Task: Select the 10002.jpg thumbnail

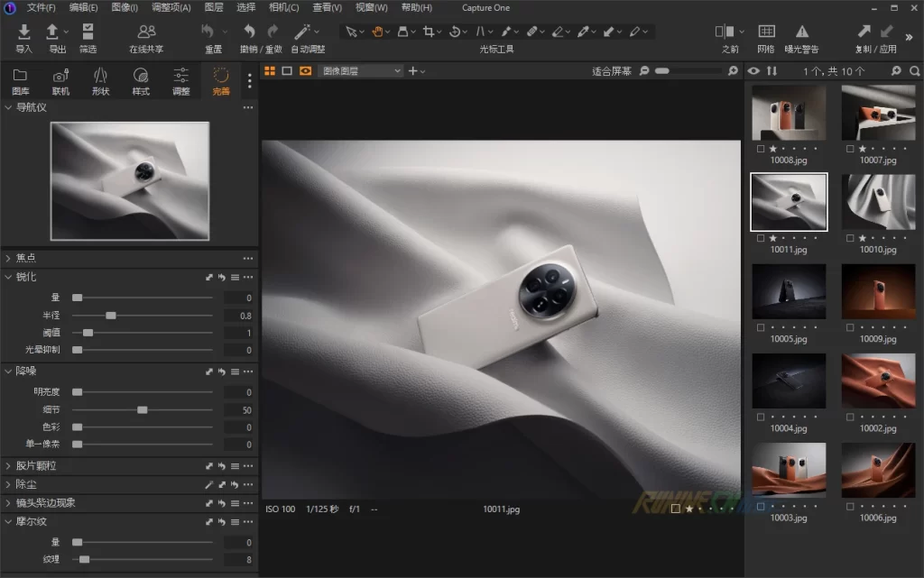Action: [878, 381]
